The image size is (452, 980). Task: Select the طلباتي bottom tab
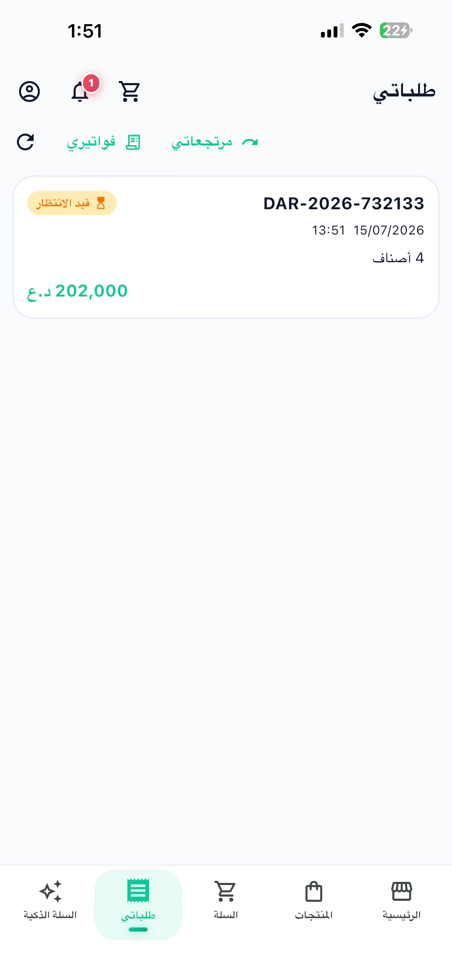tap(138, 905)
